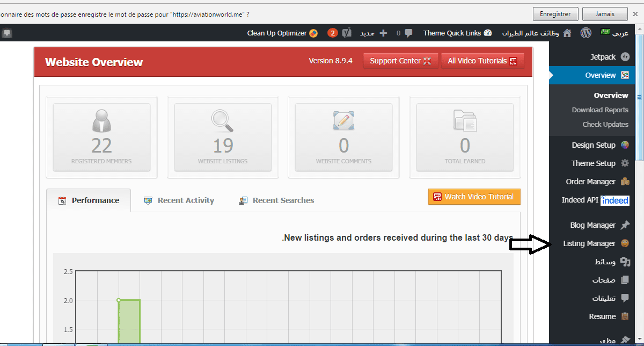This screenshot has height=346, width=644.
Task: Open Listing Manager in the sidebar
Action: coord(589,243)
